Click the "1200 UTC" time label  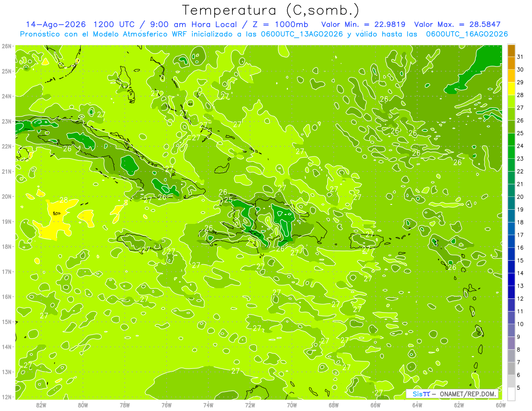(x=114, y=24)
